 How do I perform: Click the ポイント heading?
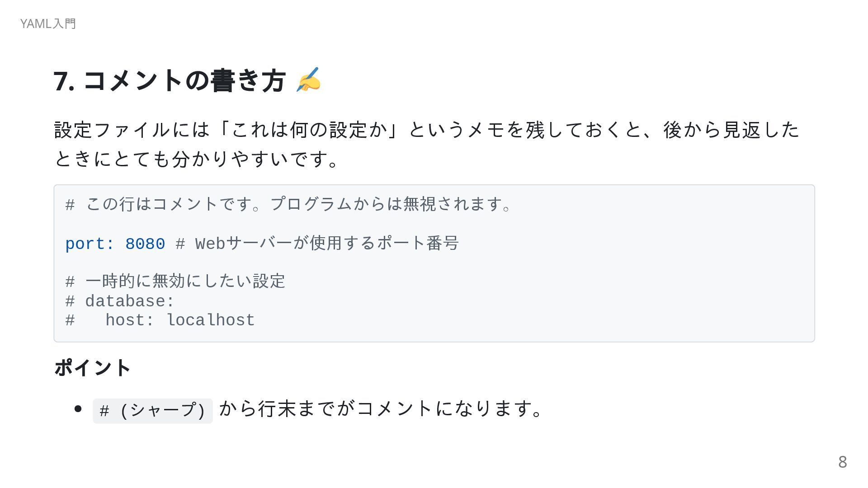[93, 367]
